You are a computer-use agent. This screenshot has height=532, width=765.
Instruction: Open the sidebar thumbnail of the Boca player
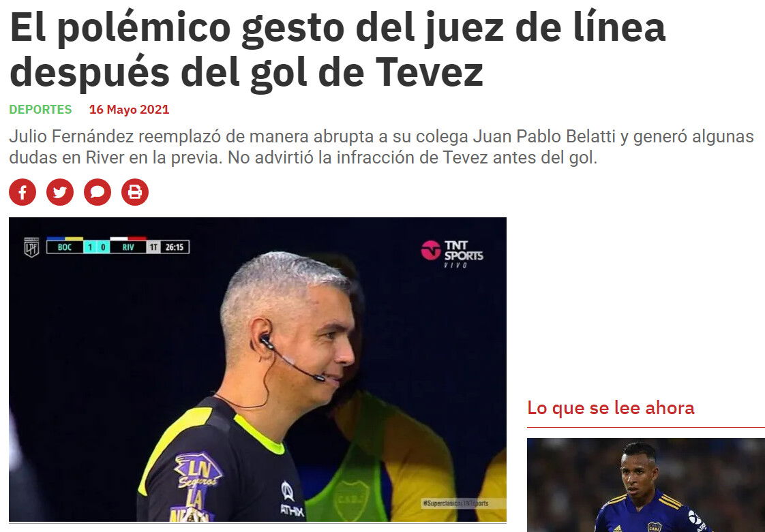pos(646,485)
